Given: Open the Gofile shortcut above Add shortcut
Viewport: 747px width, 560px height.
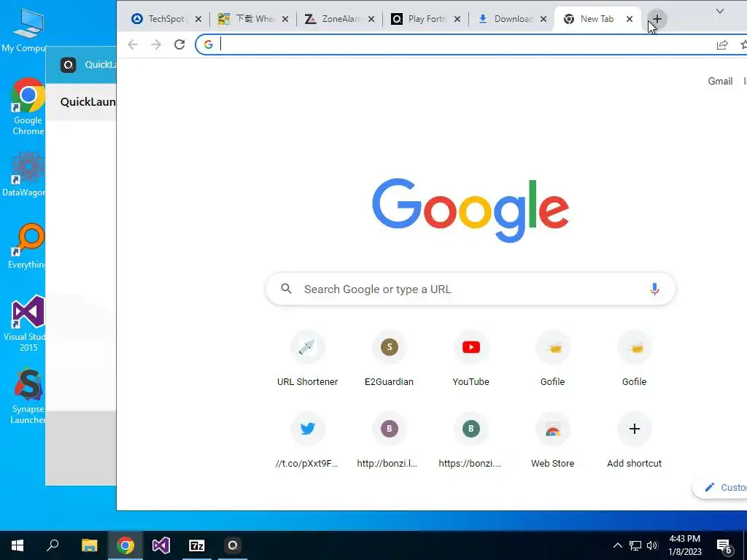Looking at the screenshot, I should tap(634, 359).
